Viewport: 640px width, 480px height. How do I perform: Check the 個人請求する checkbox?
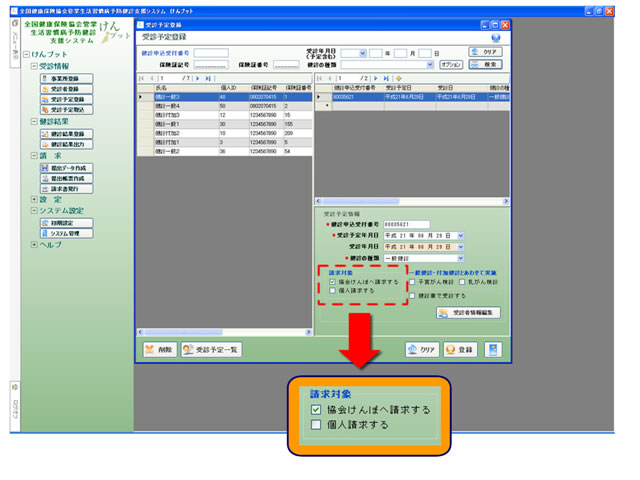(333, 291)
